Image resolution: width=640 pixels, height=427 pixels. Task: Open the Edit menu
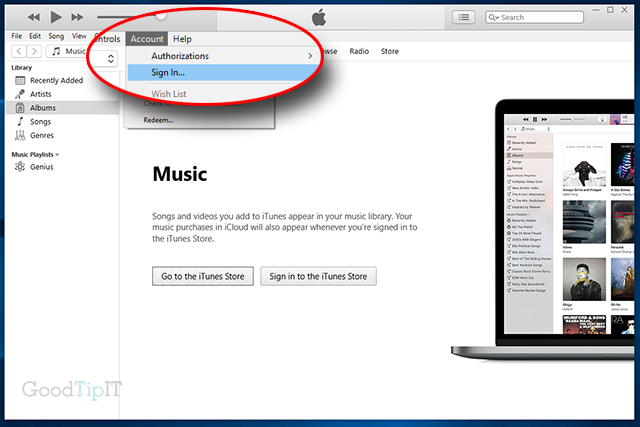tap(35, 36)
